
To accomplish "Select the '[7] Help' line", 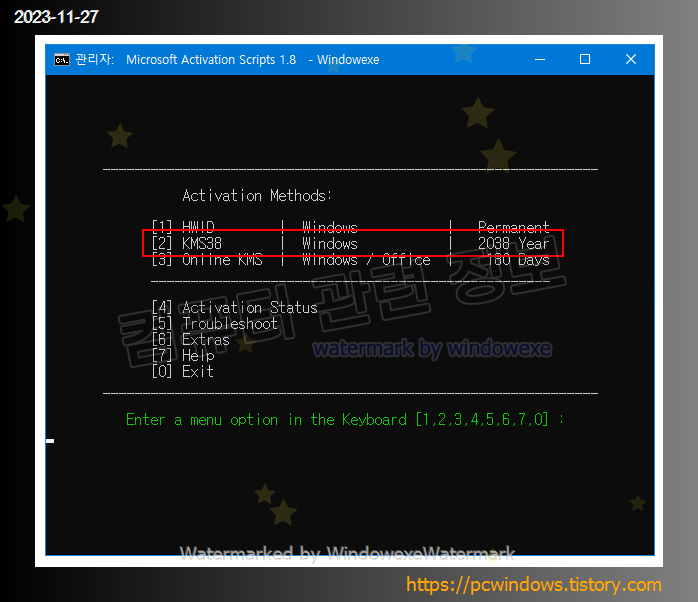I will [x=183, y=356].
